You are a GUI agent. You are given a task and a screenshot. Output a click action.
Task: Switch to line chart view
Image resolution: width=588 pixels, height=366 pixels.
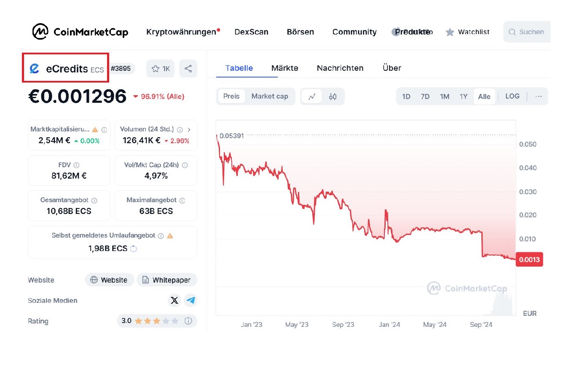(312, 96)
